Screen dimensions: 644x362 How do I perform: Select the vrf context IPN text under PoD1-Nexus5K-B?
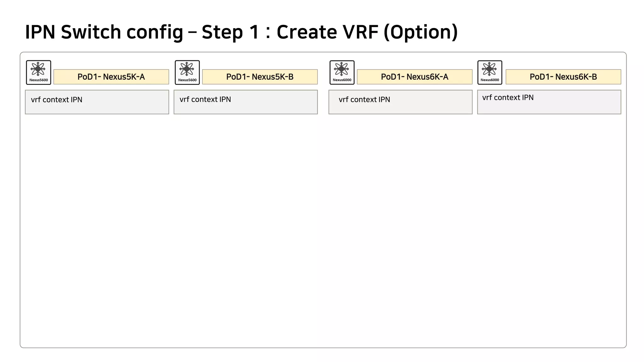[205, 100]
